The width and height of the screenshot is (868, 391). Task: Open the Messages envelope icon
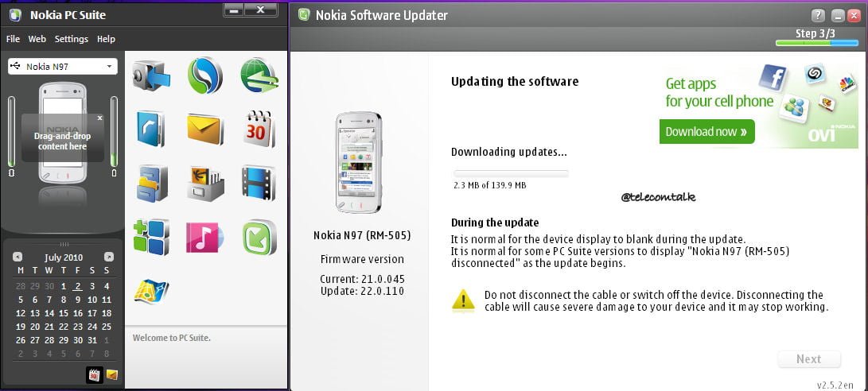pos(204,129)
